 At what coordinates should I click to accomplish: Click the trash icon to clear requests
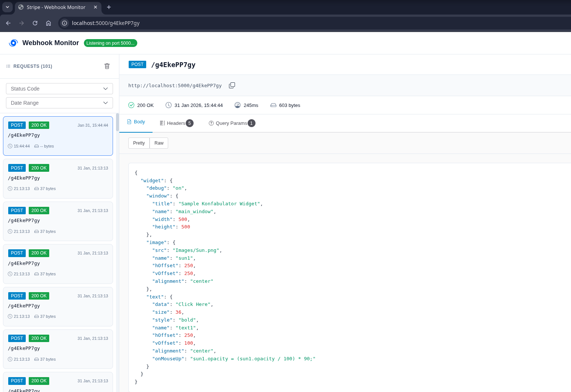pyautogui.click(x=107, y=66)
